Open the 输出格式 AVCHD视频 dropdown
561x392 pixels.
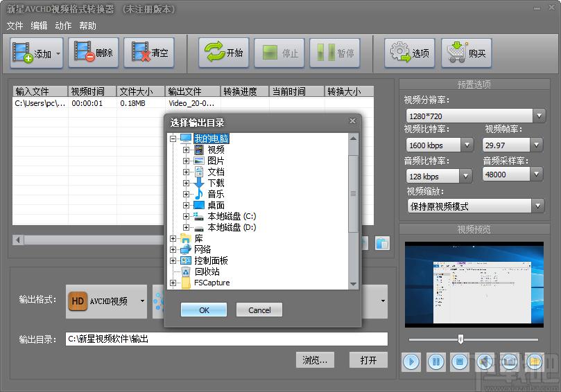click(142, 301)
